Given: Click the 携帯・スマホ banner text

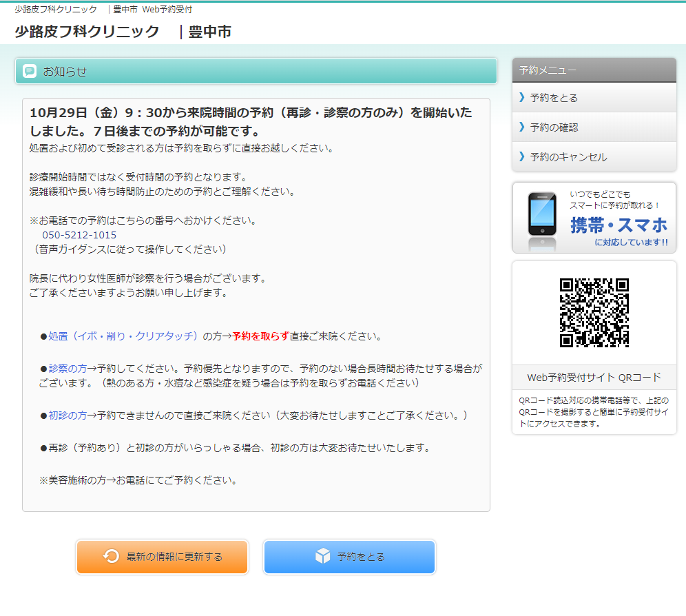Looking at the screenshot, I should coord(619,225).
